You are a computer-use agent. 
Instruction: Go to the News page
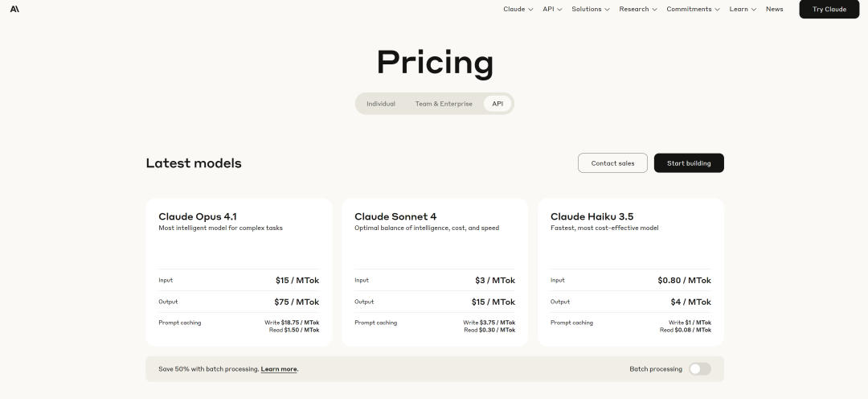tap(774, 9)
